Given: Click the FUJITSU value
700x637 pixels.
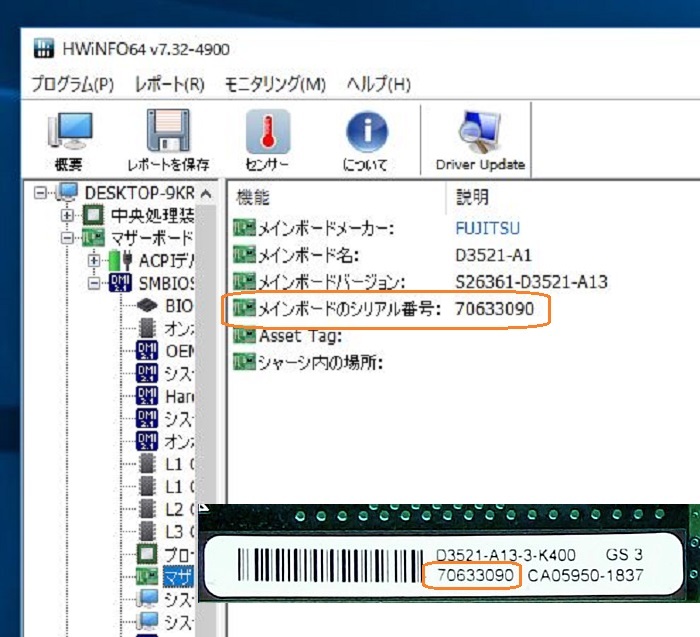Looking at the screenshot, I should [x=488, y=229].
